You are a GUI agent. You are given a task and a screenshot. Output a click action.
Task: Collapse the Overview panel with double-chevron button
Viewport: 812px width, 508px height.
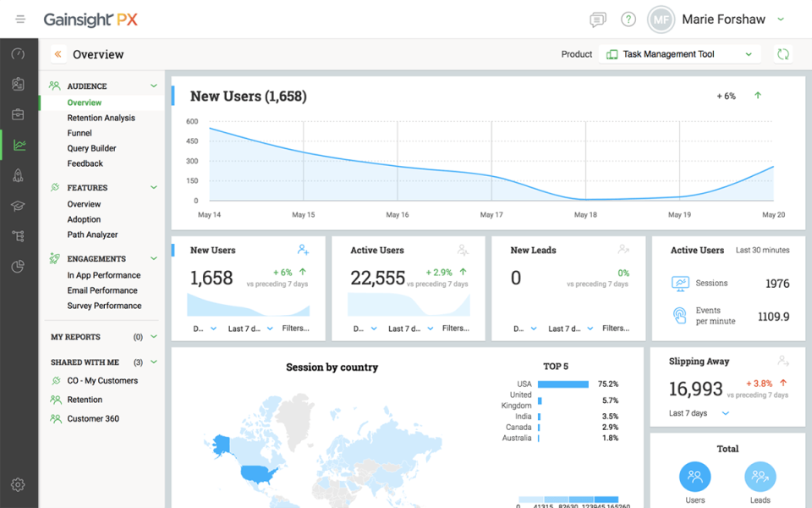point(58,53)
